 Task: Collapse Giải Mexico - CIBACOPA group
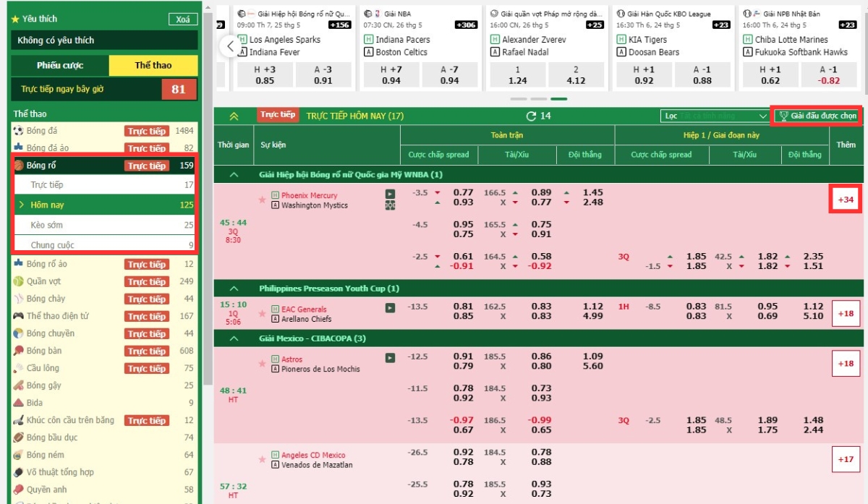(x=233, y=338)
